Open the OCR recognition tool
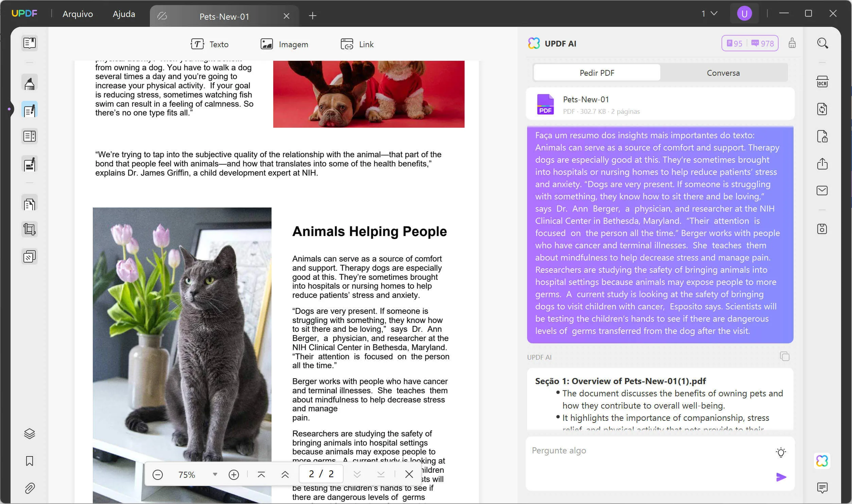 [x=822, y=82]
